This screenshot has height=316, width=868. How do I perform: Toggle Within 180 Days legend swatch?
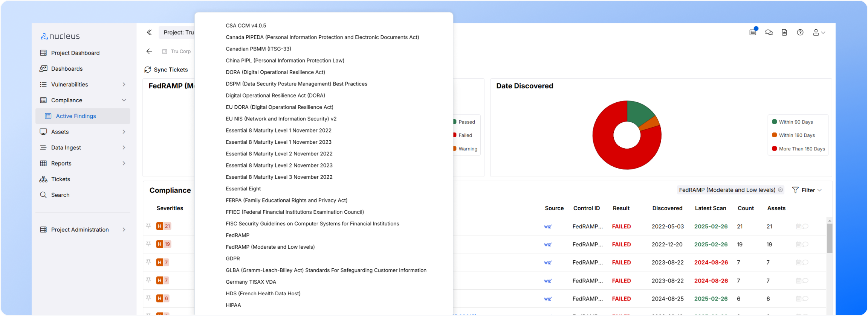coord(775,135)
